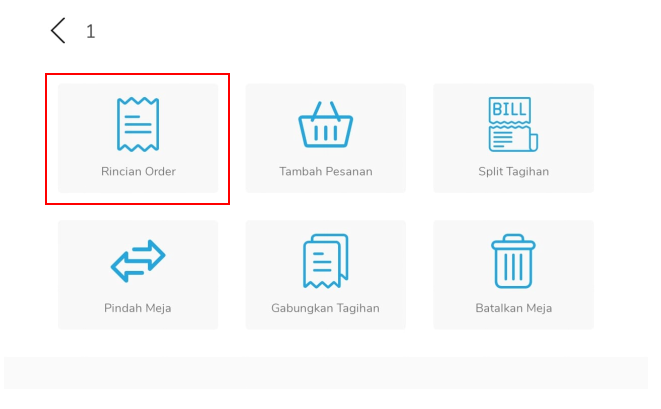The height and width of the screenshot is (409, 661).
Task: Open the Gabungkan Tagihan stacked receipts icon
Action: point(325,261)
